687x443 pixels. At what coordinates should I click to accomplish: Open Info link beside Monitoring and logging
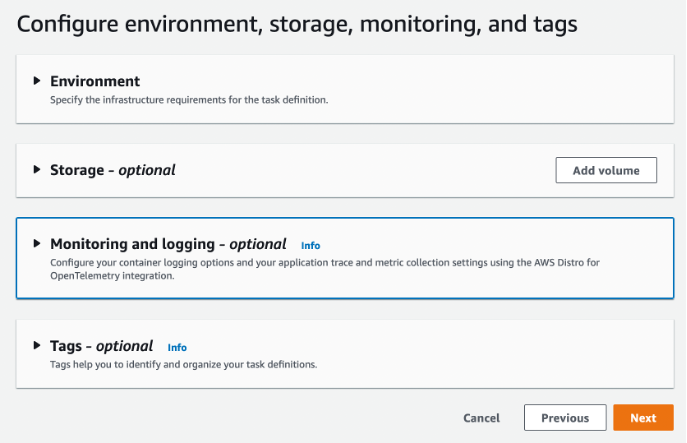(x=310, y=245)
